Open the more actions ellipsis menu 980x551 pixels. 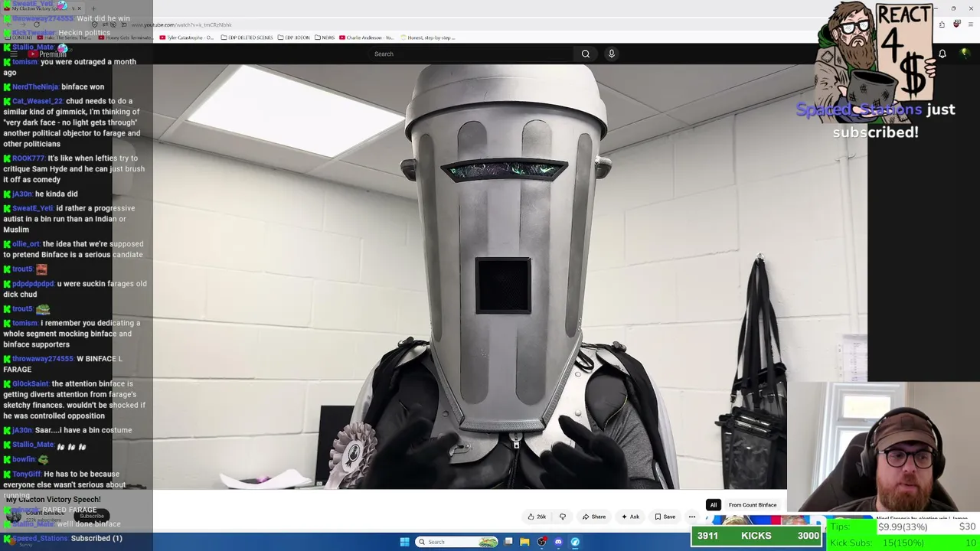(x=692, y=517)
